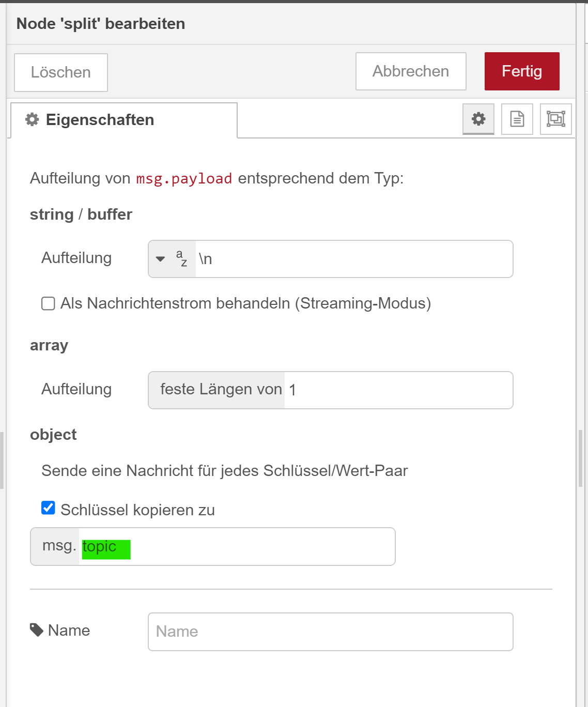This screenshot has height=707, width=588.
Task: Open the split type dropdown arrow
Action: [160, 259]
